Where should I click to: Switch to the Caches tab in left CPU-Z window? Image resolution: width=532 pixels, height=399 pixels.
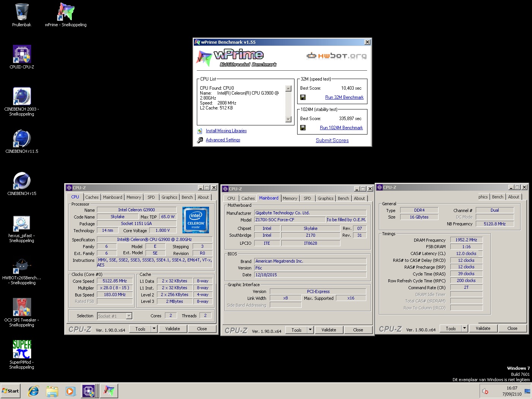click(x=92, y=197)
